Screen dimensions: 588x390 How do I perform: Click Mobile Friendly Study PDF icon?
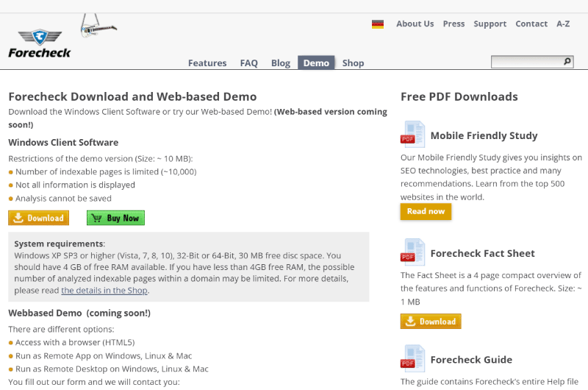click(413, 135)
